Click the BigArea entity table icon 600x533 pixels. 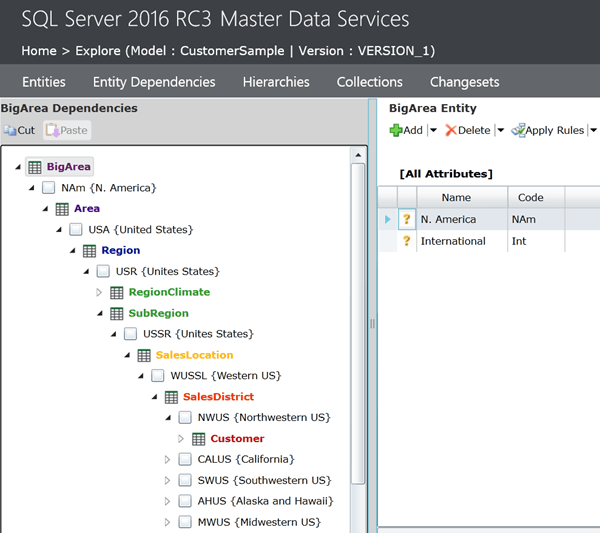pyautogui.click(x=34, y=167)
